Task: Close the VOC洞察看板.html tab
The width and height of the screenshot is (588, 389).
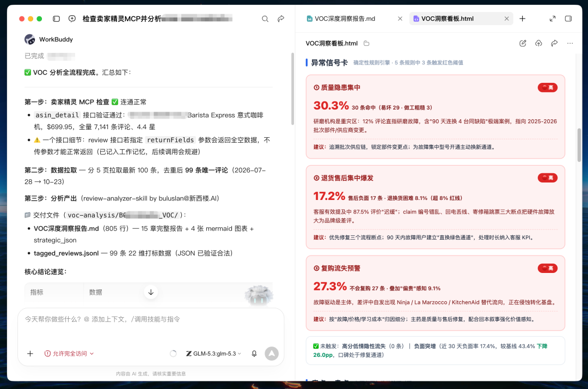Action: point(507,19)
